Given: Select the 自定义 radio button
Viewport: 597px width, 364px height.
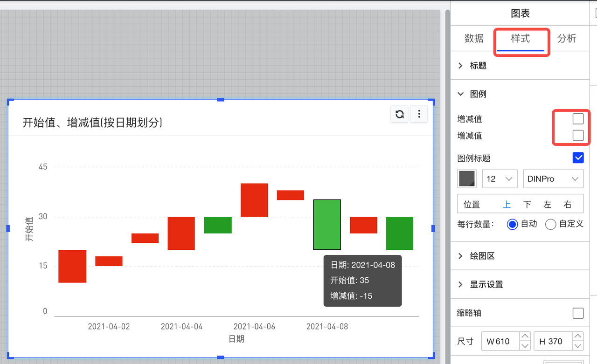Looking at the screenshot, I should point(551,224).
